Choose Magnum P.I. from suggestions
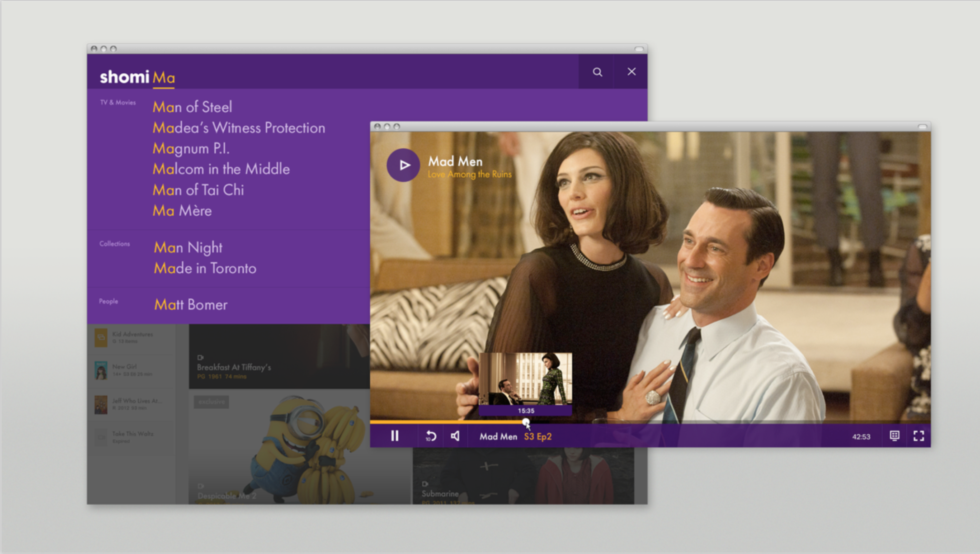This screenshot has width=980, height=554. (x=191, y=149)
